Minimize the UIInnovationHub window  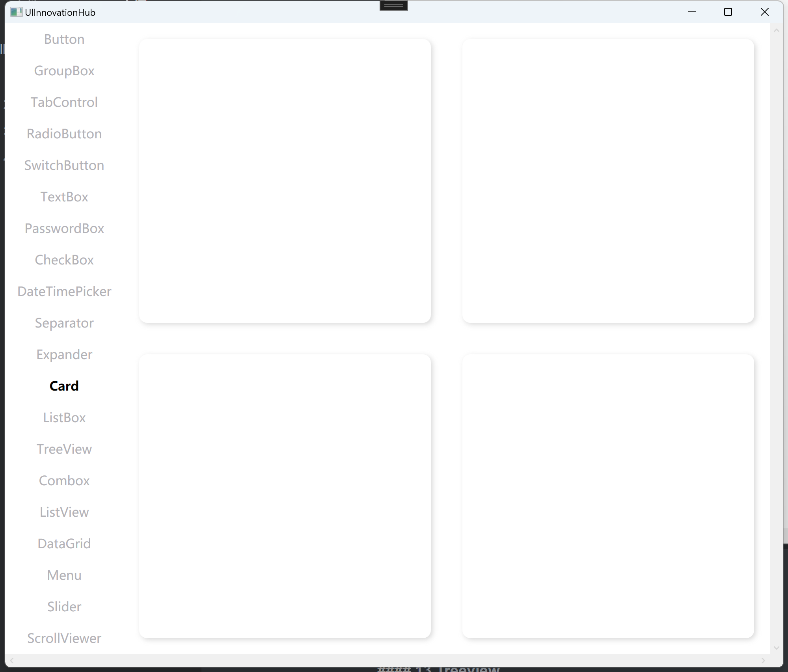(x=692, y=12)
